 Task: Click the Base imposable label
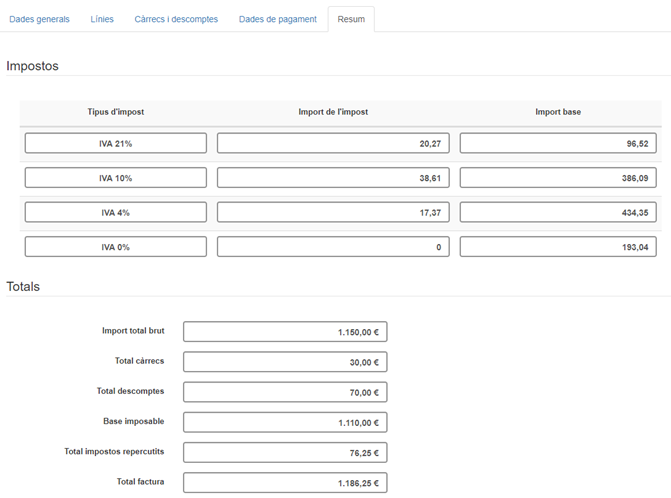click(134, 421)
